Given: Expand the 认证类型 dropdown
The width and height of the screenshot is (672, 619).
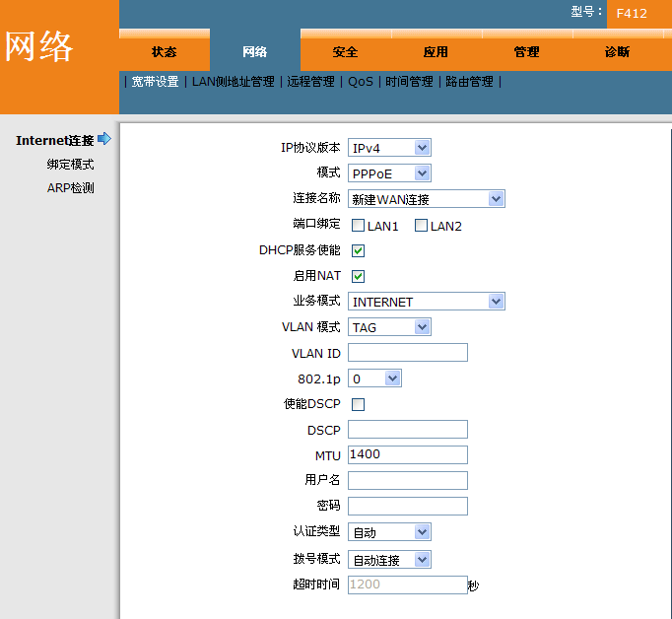Looking at the screenshot, I should (x=389, y=532).
